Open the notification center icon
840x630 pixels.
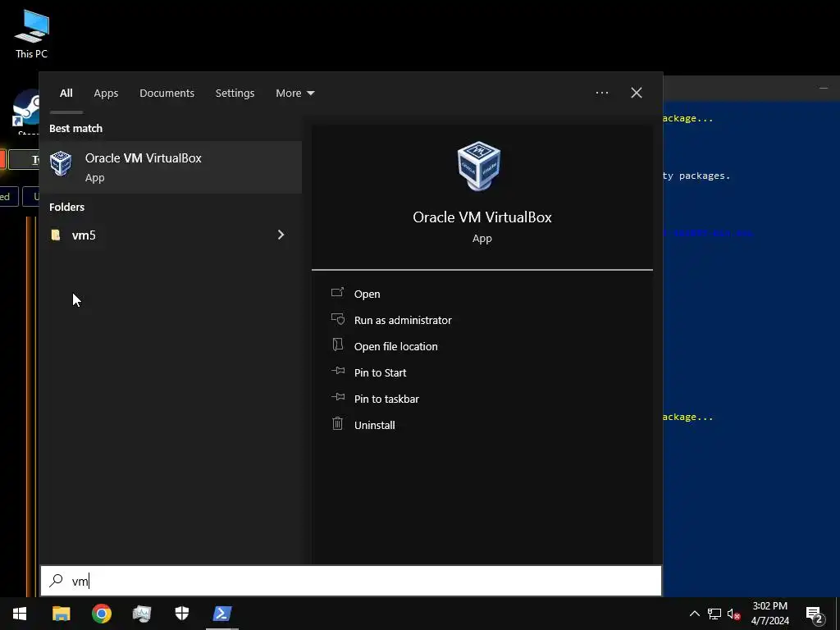pyautogui.click(x=814, y=614)
